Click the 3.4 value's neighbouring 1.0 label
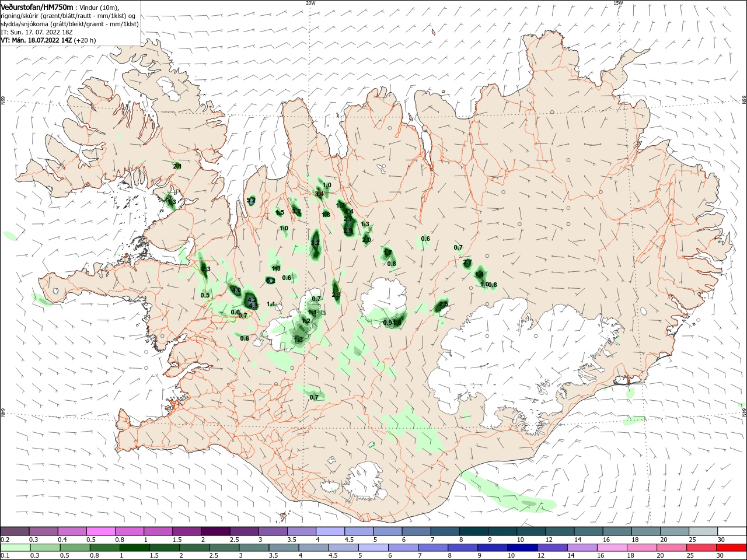 coord(327,185)
